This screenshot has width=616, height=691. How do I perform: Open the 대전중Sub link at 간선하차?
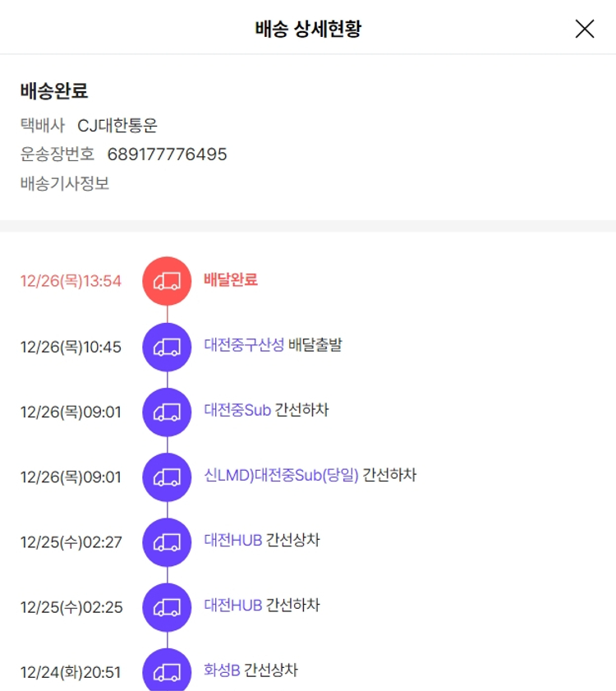point(237,410)
